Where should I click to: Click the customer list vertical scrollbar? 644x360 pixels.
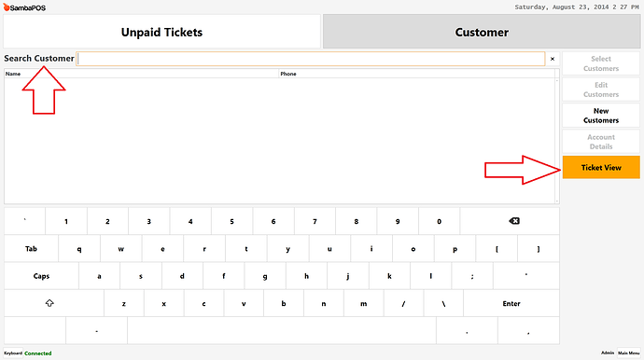tap(557, 141)
